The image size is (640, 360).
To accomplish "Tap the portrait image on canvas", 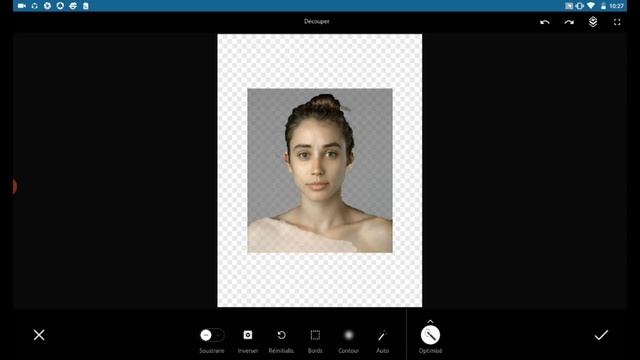I will (320, 171).
